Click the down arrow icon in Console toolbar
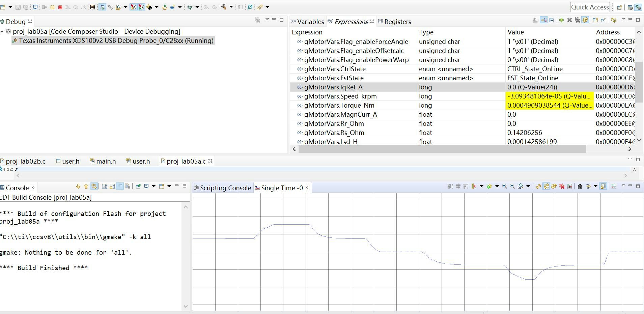Viewport: 644px width, 314px height. [78, 186]
